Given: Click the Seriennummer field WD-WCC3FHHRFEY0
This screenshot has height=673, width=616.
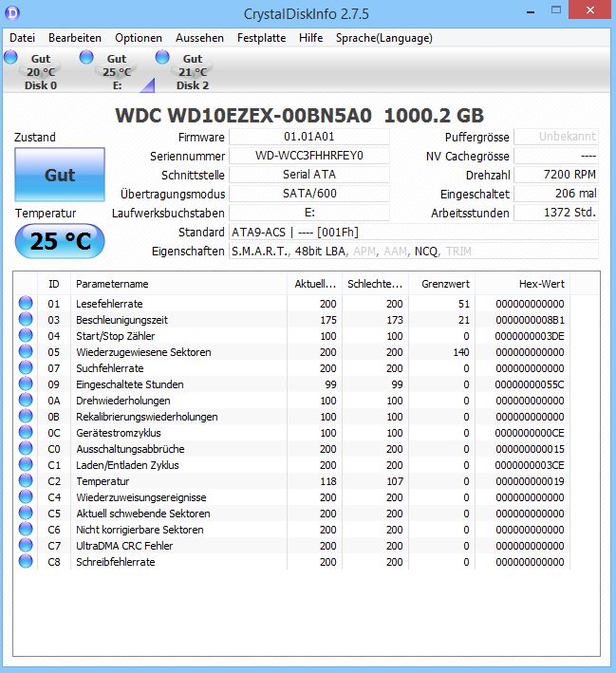Looking at the screenshot, I should [x=309, y=156].
